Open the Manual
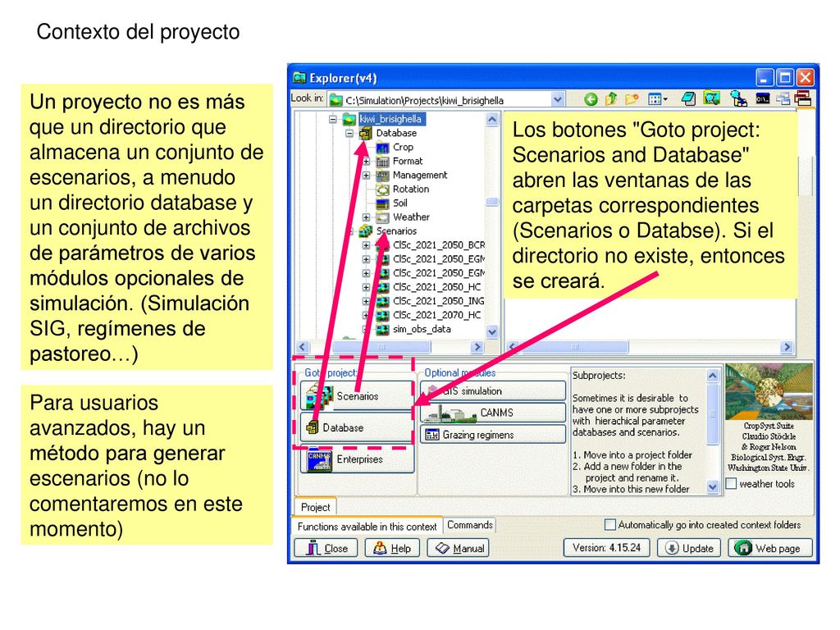Screen dimensions: 840x630 tap(459, 548)
